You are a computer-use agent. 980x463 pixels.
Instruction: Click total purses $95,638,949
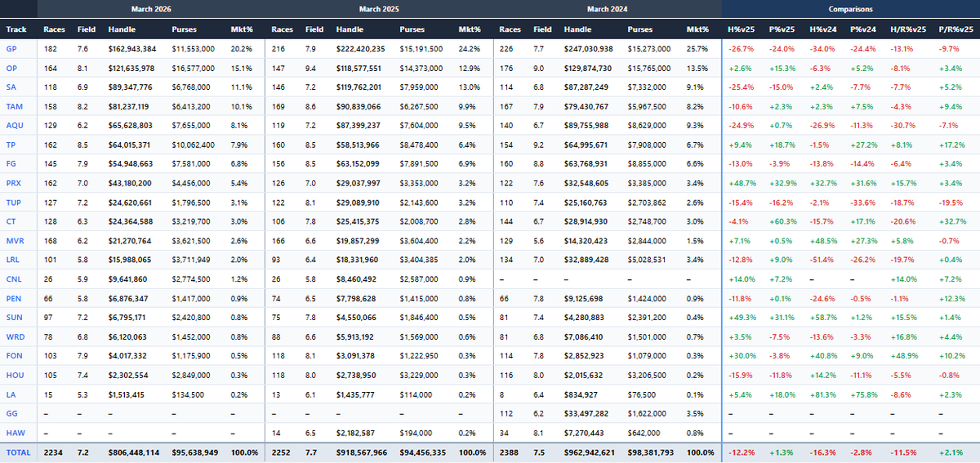coord(195,452)
